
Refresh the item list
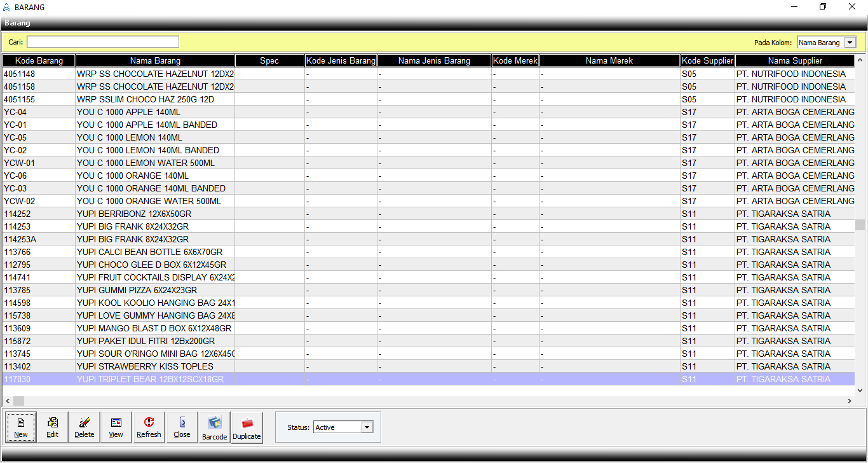pos(149,427)
